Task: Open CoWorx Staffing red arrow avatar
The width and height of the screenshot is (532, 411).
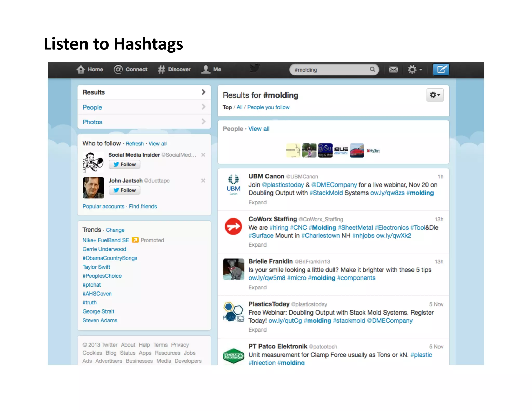Action: (x=233, y=227)
